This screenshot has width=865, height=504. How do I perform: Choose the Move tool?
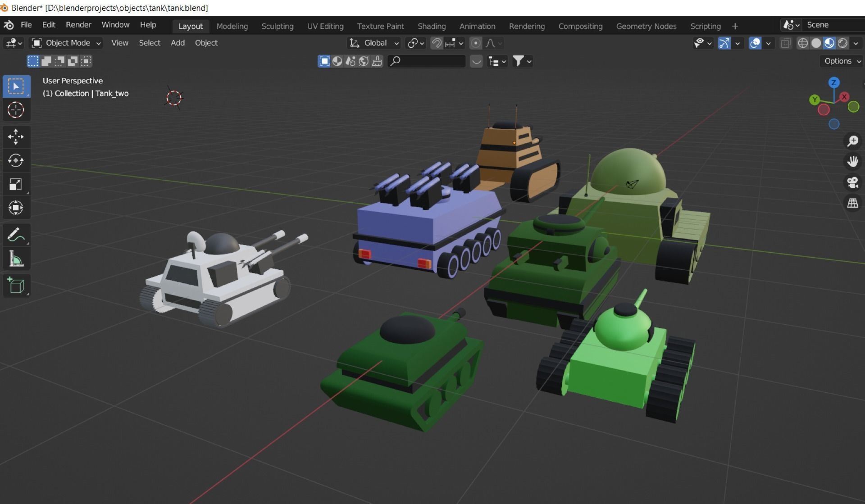coord(16,137)
